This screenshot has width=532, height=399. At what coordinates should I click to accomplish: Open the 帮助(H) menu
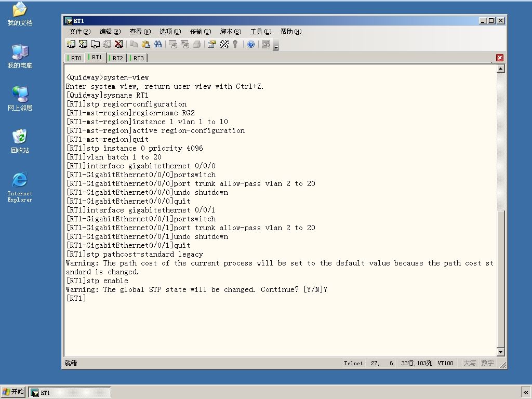point(291,32)
